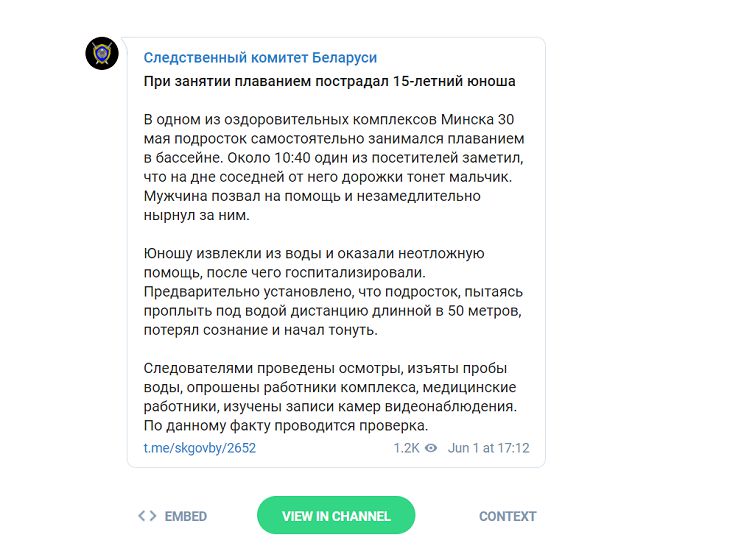This screenshot has height=557, width=730.
Task: Click the 1.2K view count
Action: pos(406,448)
